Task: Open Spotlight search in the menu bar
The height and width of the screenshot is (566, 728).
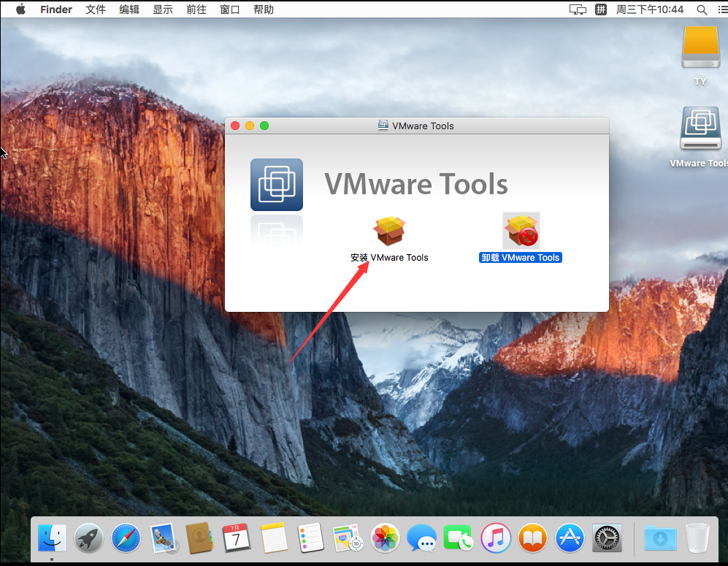Action: (702, 9)
